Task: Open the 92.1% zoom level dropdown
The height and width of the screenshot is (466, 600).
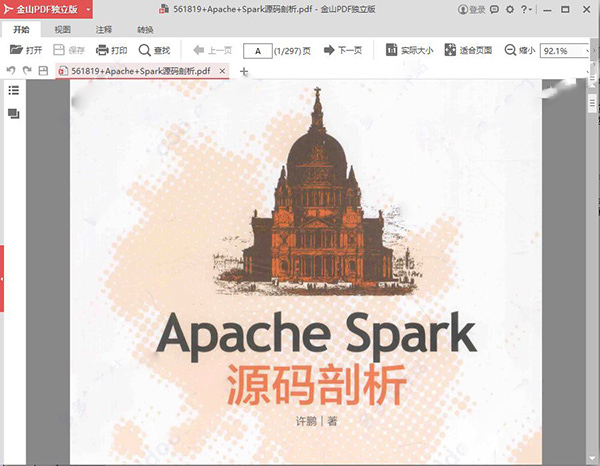Action: tap(588, 51)
